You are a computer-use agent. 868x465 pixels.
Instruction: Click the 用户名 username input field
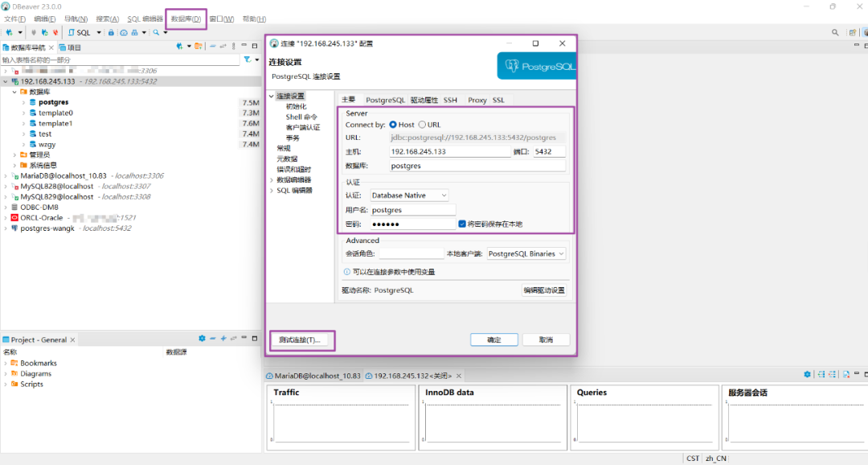pos(412,209)
